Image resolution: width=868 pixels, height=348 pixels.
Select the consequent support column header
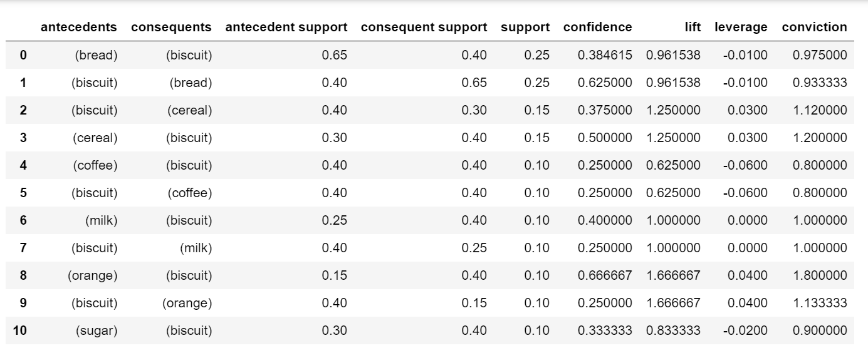[424, 28]
